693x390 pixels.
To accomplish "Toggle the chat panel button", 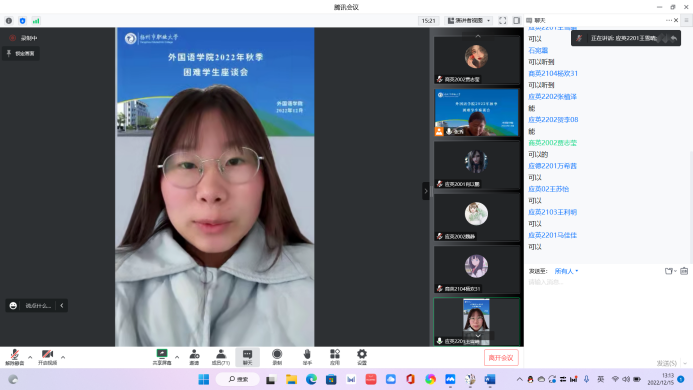I will [248, 357].
